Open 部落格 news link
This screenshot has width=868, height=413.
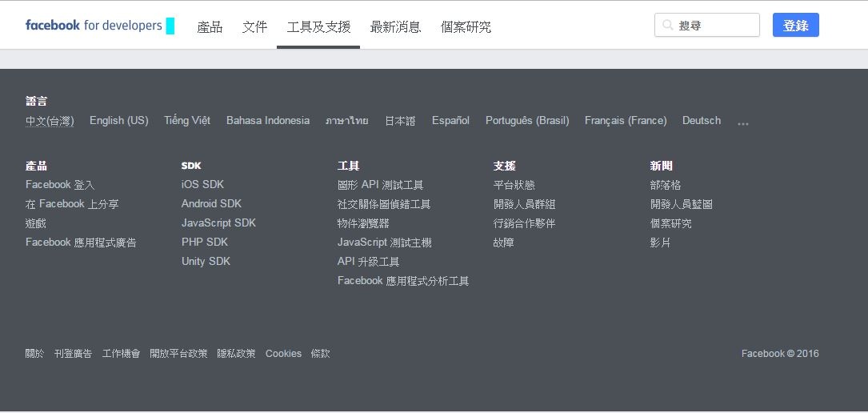666,185
